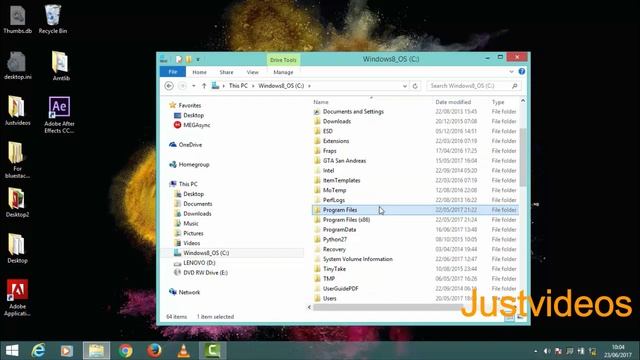Expand chevron after Windows8_OS (C:) in path

pos(309,86)
